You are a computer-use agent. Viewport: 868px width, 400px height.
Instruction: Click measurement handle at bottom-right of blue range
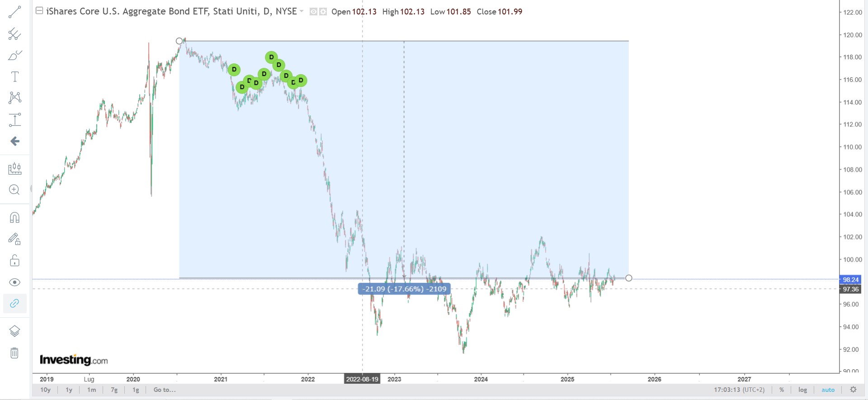pyautogui.click(x=629, y=278)
